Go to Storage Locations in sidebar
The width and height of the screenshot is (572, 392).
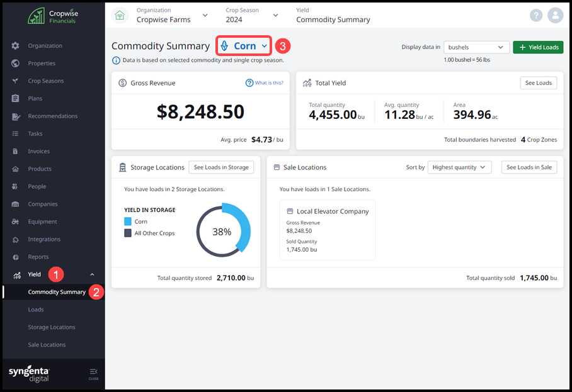(x=52, y=327)
